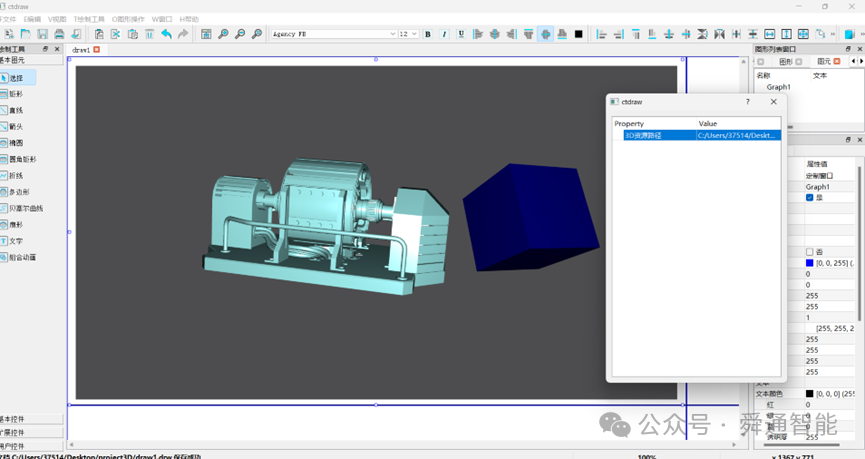Open the black text color swatch in toolbar

(579, 34)
